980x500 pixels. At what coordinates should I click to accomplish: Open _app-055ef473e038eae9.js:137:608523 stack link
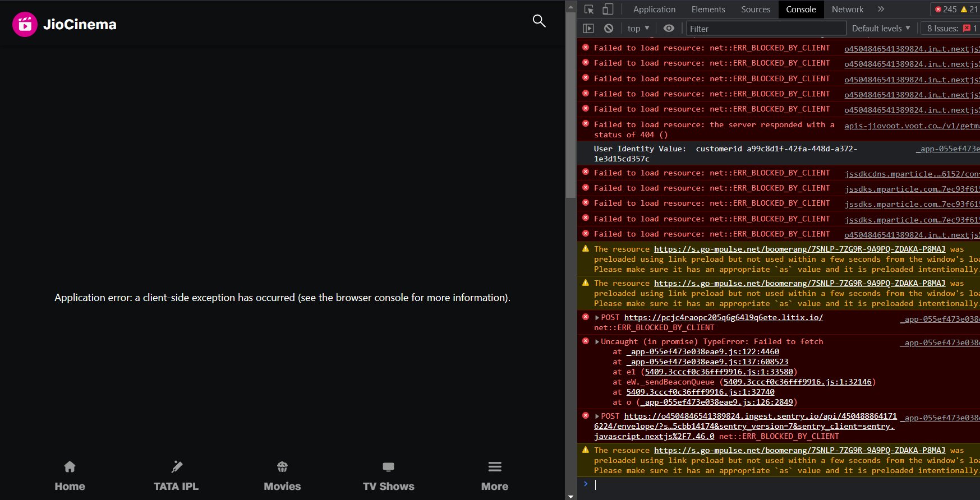707,362
